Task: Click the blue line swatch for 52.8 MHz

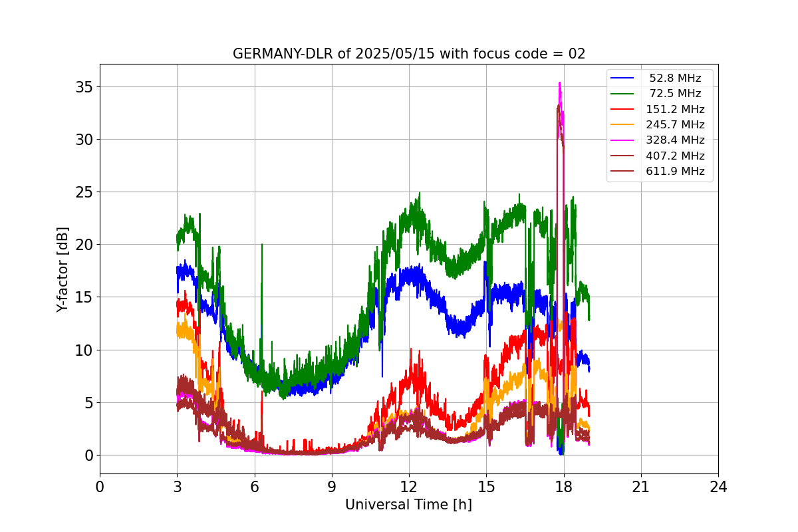Action: click(622, 78)
